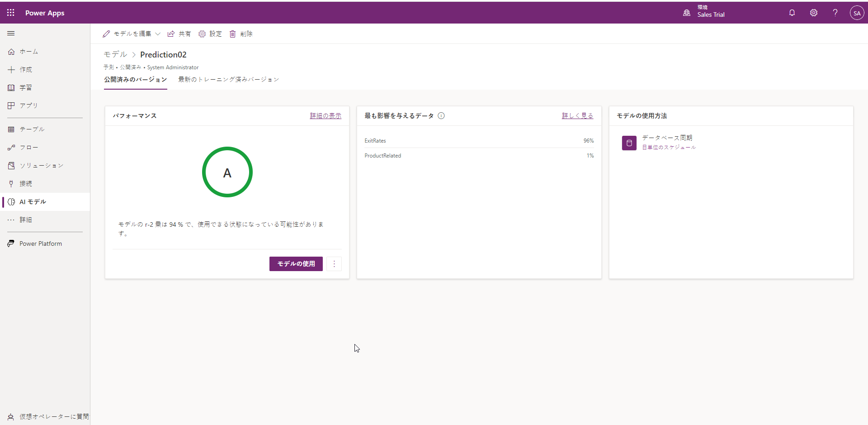Open 日単位のスケジュール link
This screenshot has height=425, width=868.
(x=669, y=148)
